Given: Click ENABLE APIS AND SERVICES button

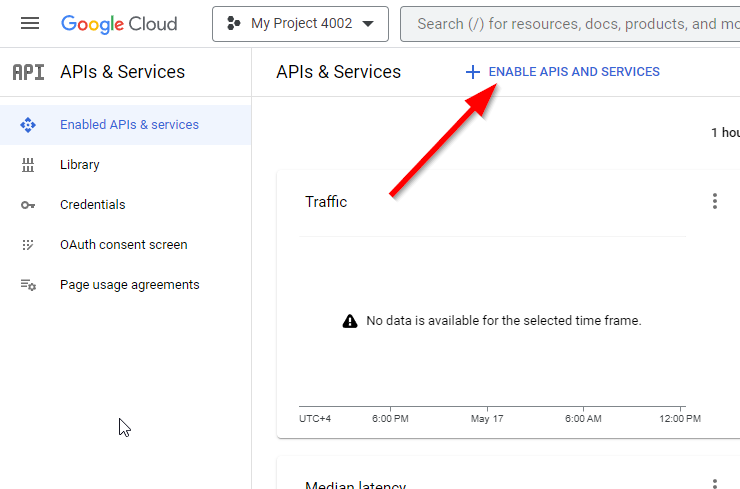Looking at the screenshot, I should (562, 72).
